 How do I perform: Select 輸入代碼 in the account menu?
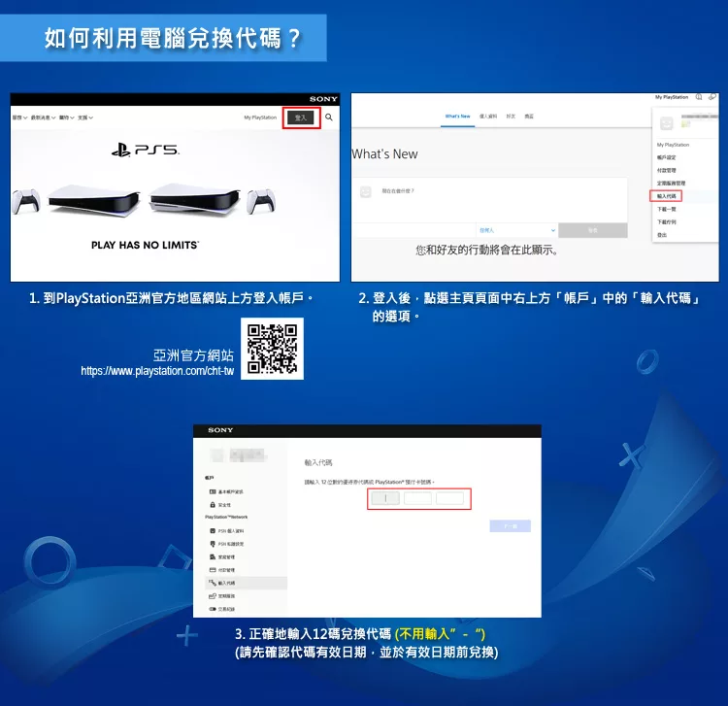click(668, 196)
